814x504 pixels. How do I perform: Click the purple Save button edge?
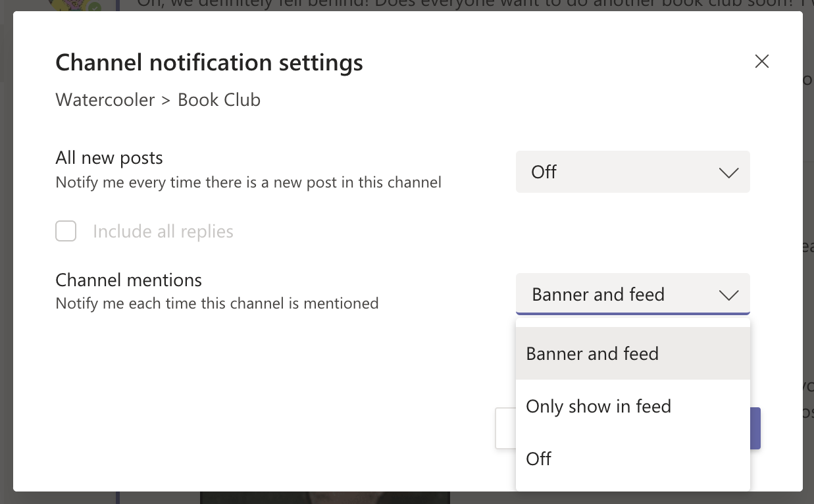click(x=755, y=428)
